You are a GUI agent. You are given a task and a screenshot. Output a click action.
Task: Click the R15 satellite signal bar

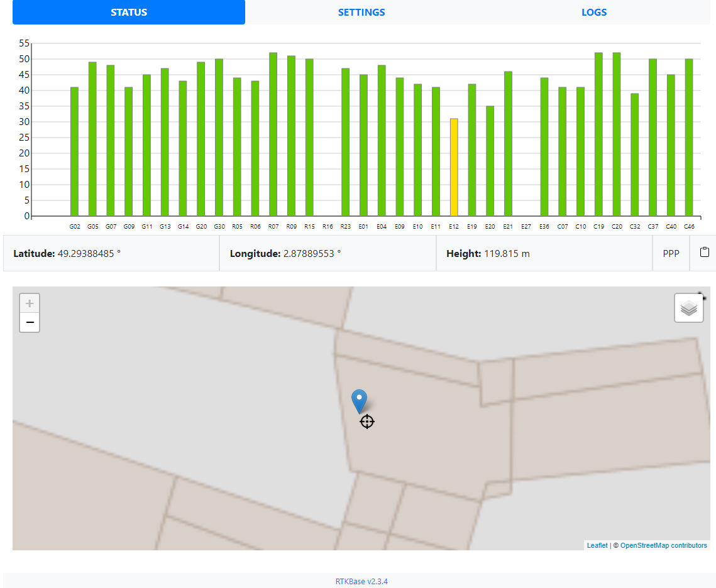[x=309, y=138]
